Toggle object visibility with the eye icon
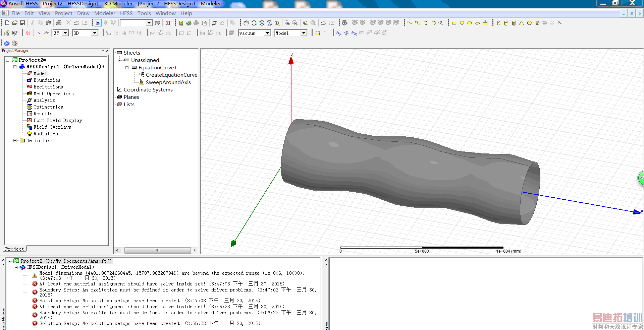The image size is (644, 330). point(344,23)
